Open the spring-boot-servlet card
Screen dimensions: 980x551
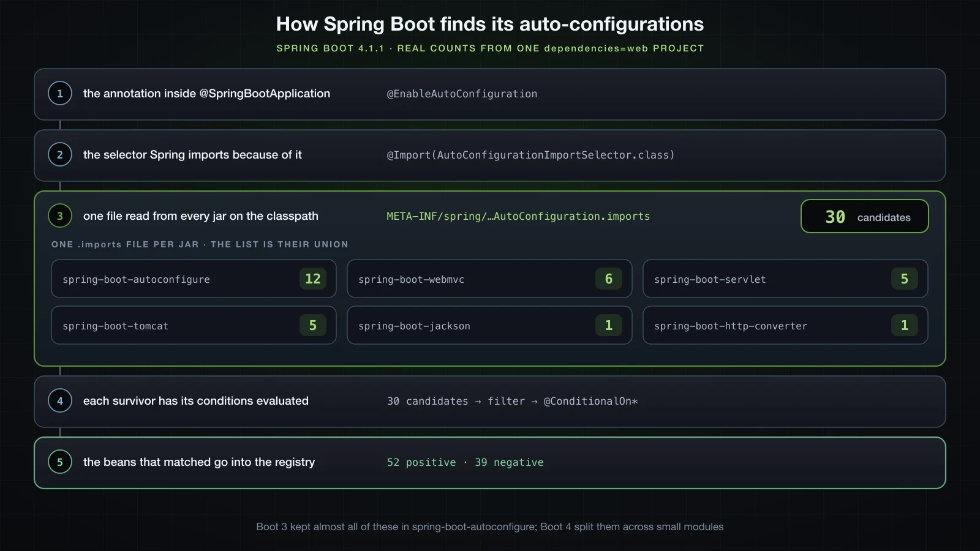click(x=785, y=279)
